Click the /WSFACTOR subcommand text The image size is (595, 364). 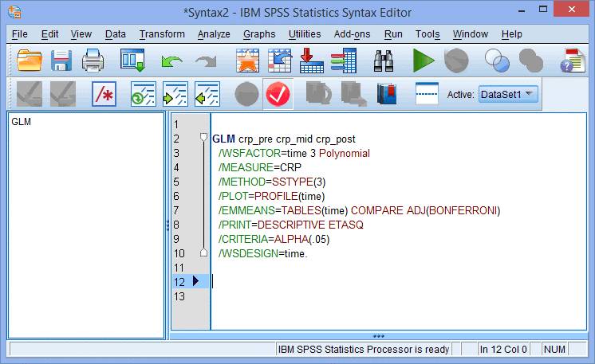tap(250, 153)
